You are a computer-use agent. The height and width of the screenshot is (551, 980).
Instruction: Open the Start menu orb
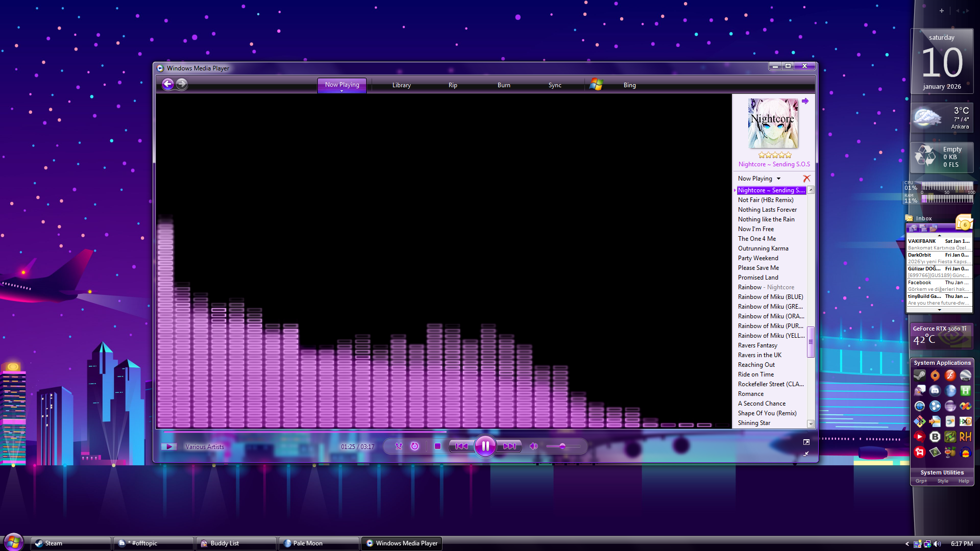(x=14, y=542)
